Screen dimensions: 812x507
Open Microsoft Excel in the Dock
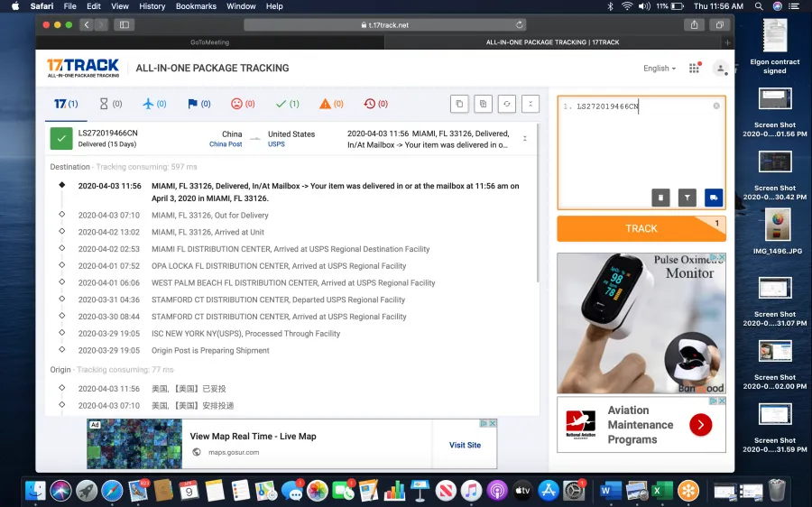(662, 491)
